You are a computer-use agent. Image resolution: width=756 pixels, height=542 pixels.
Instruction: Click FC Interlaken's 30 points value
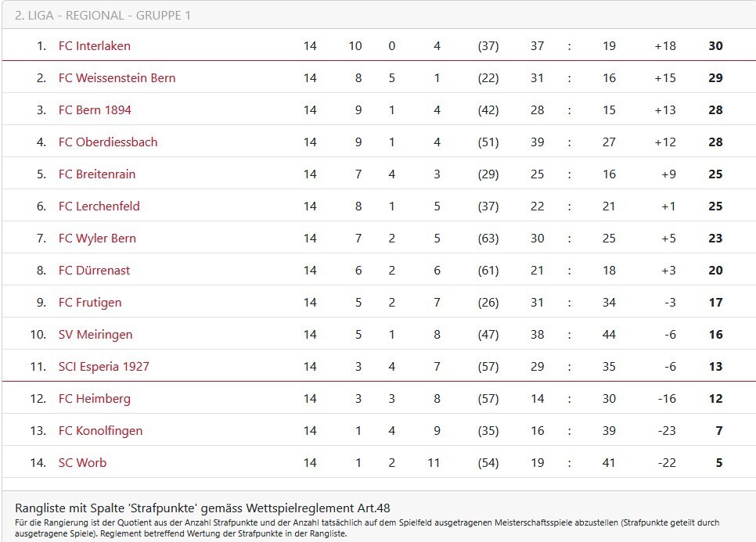click(715, 46)
